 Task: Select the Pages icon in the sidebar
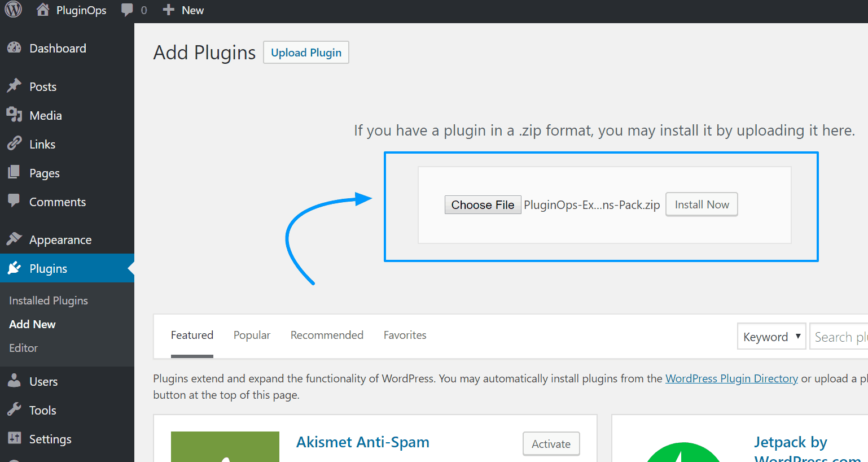point(15,172)
